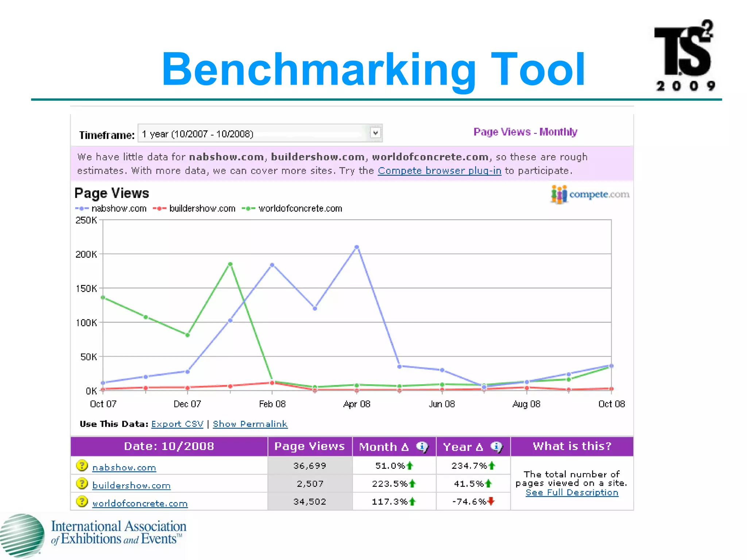Click the Page Views column header
Image resolution: width=747 pixels, height=560 pixels.
pyautogui.click(x=310, y=446)
